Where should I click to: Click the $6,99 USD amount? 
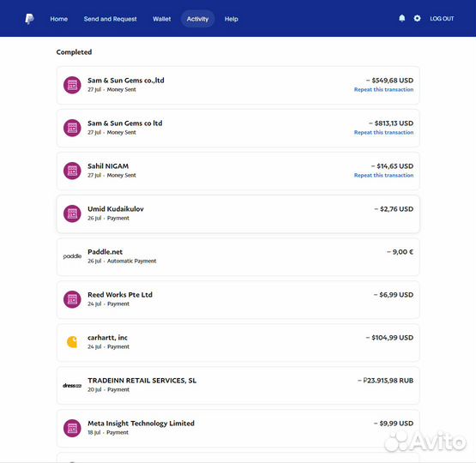coord(394,295)
